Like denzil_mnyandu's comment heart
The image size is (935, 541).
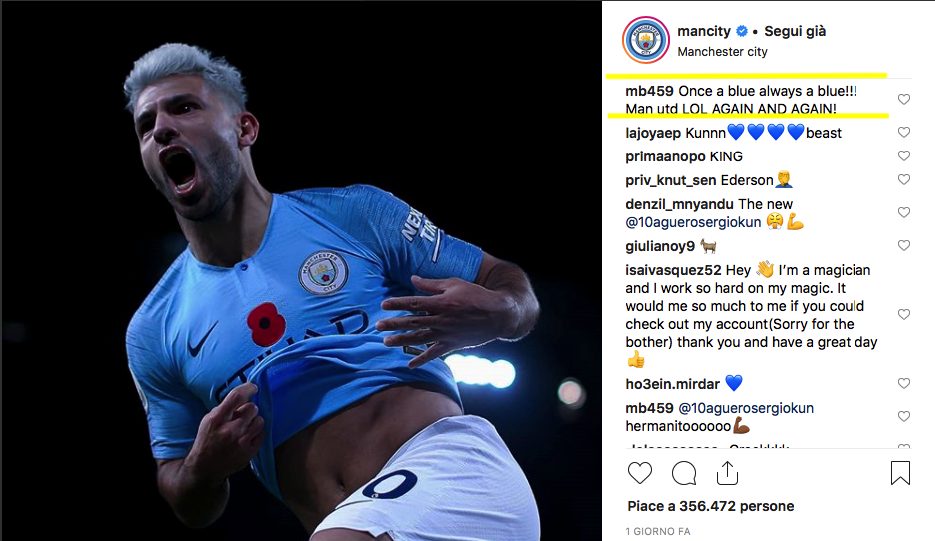(x=904, y=212)
